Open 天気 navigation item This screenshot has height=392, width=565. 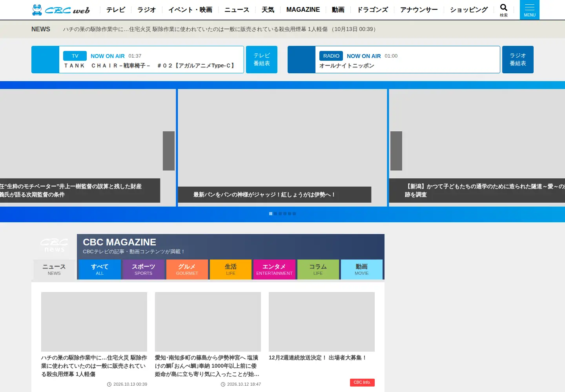click(268, 9)
